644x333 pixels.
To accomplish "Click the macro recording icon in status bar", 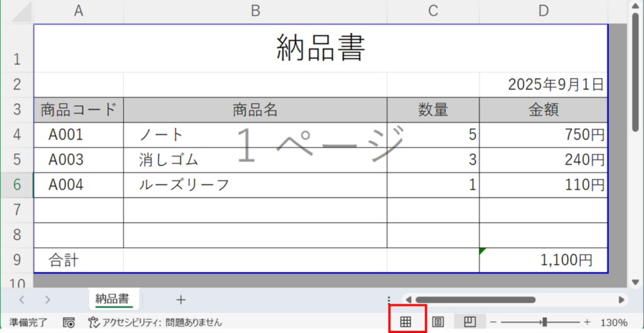I will [69, 322].
